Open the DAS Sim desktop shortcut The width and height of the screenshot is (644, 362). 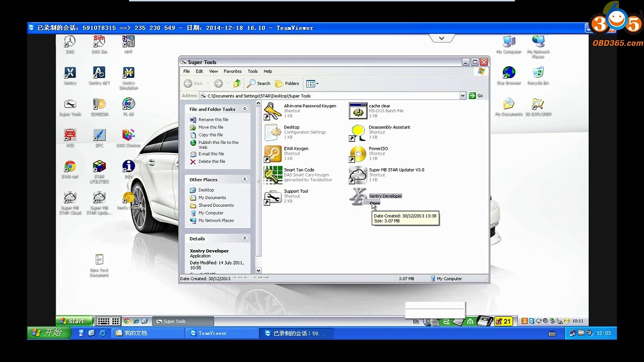coord(99,44)
